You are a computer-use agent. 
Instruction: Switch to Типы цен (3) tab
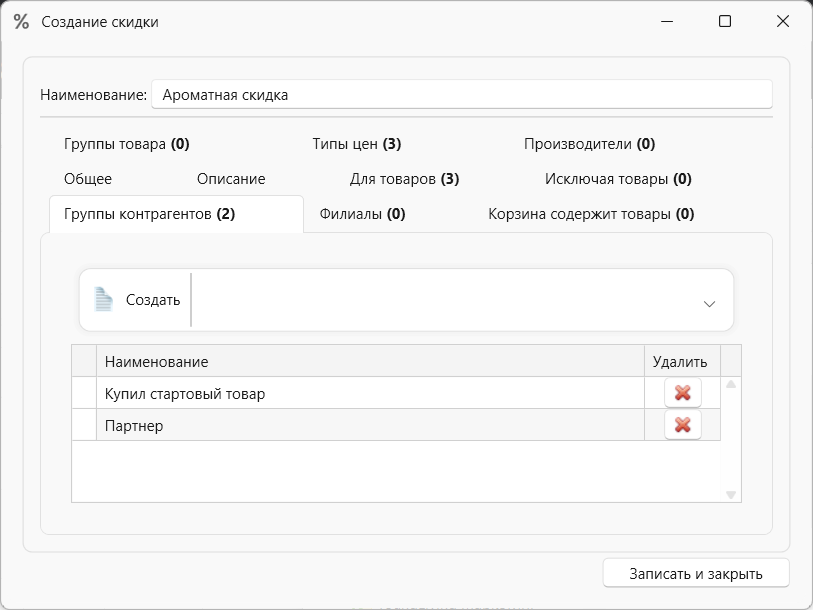click(x=357, y=144)
